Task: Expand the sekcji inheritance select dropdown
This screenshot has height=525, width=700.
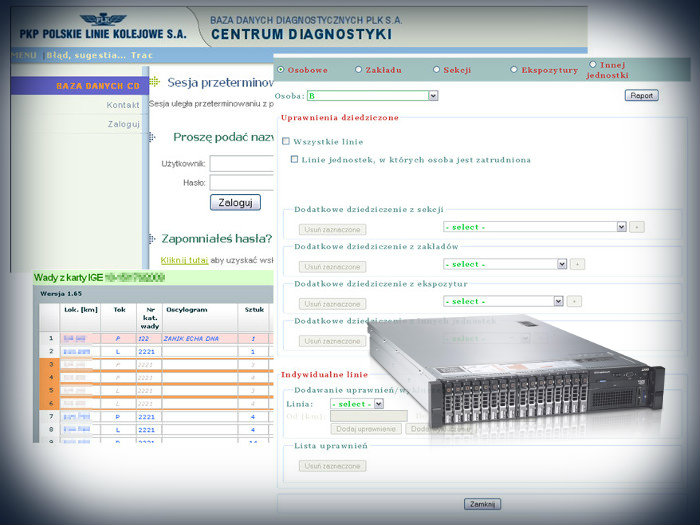Action: (x=621, y=227)
